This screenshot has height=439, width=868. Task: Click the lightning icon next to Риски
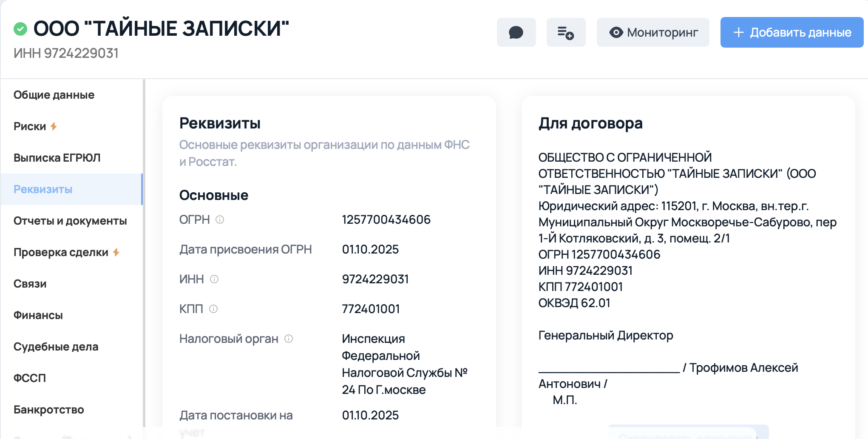[x=54, y=126]
